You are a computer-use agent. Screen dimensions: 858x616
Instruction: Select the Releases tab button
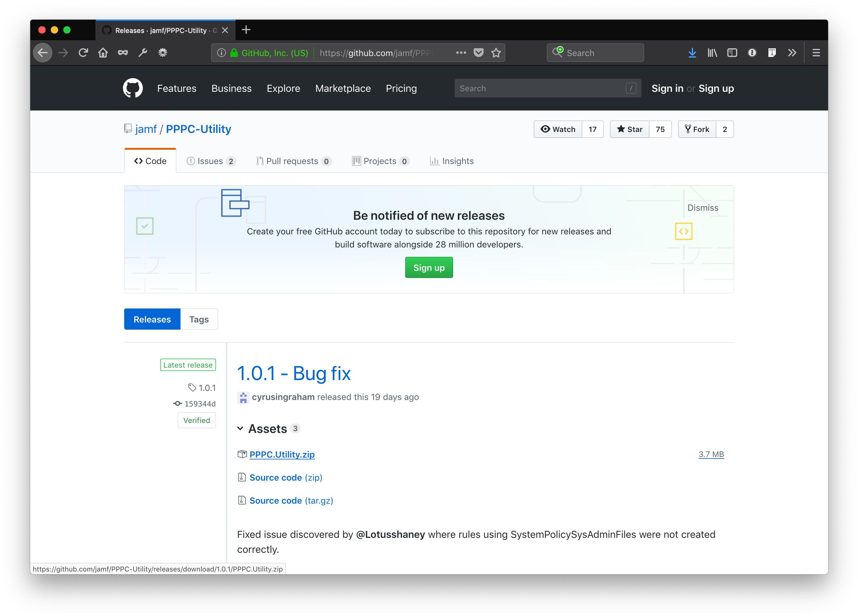coord(152,319)
